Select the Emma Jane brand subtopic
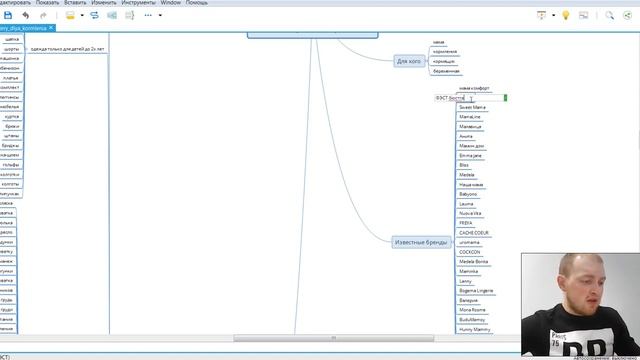This screenshot has width=640, height=360. click(x=470, y=156)
